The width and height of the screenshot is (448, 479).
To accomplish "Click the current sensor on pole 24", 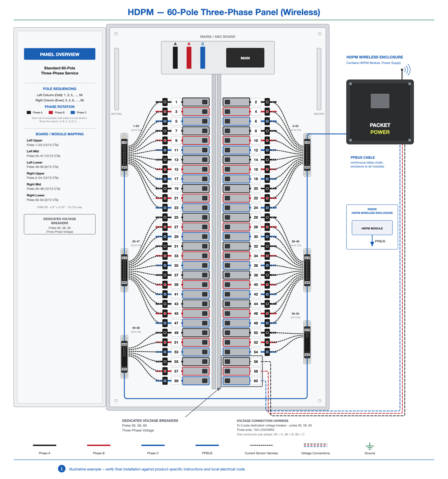I will [267, 208].
